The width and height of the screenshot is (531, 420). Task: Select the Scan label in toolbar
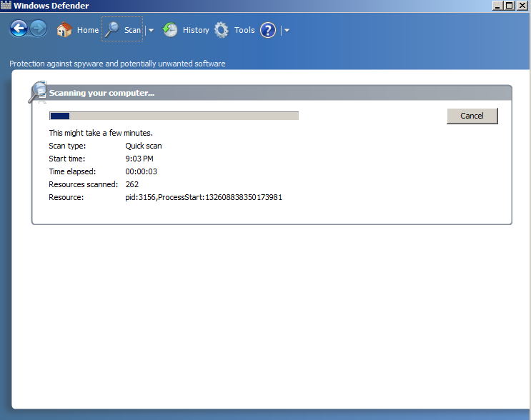133,30
